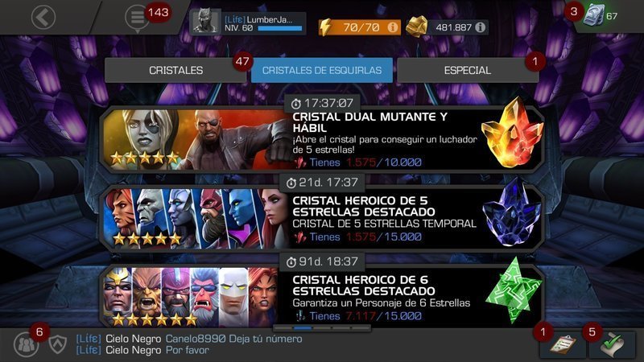Open Cristal Heroico de 6 Estrellas Destacado

coord(322,296)
